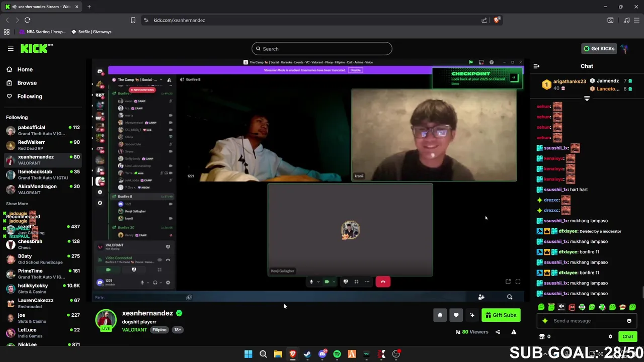Click the xeanhernandez streamer name heading

point(147,313)
